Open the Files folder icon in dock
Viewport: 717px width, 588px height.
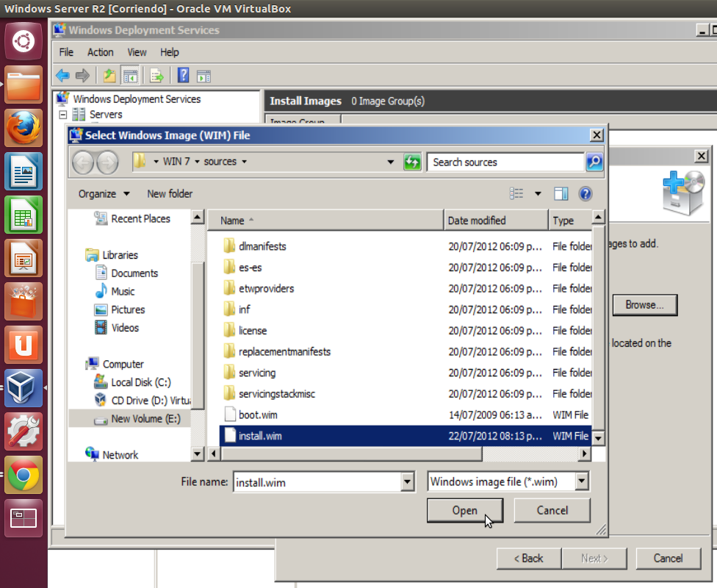coord(24,85)
